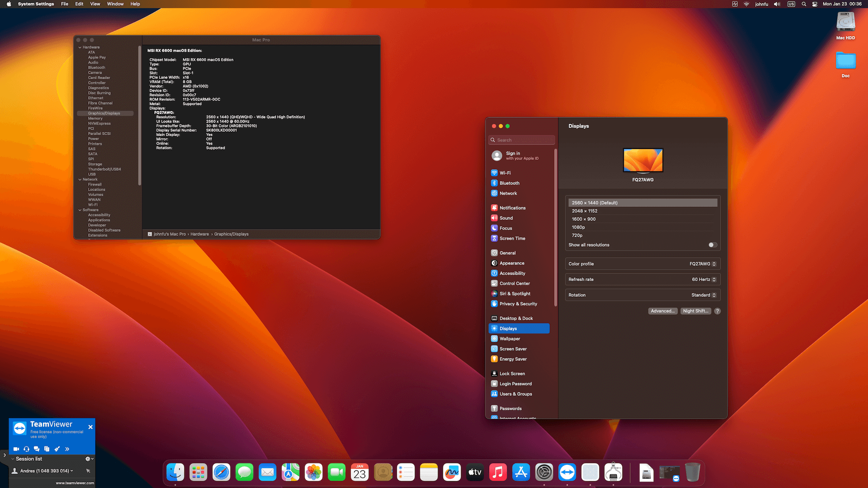Image resolution: width=868 pixels, height=488 pixels.
Task: Collapse Software section in Mac Pro window
Action: (x=80, y=210)
